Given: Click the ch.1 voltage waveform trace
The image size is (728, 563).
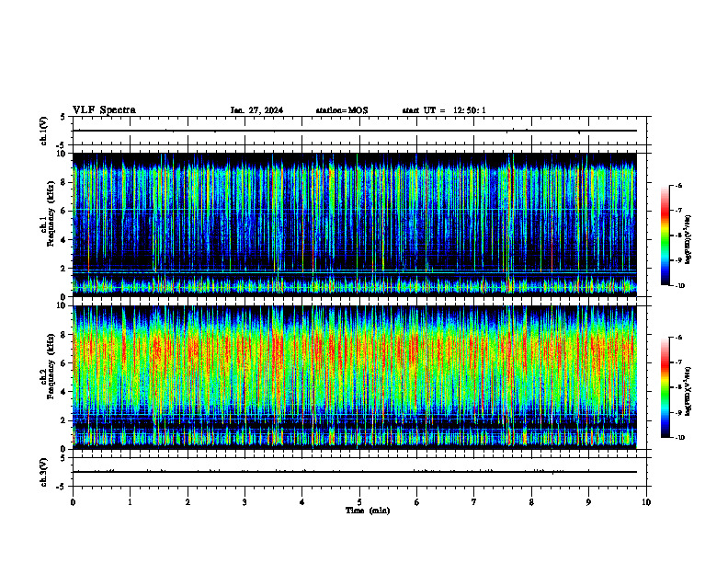Looking at the screenshot, I should 355,131.
